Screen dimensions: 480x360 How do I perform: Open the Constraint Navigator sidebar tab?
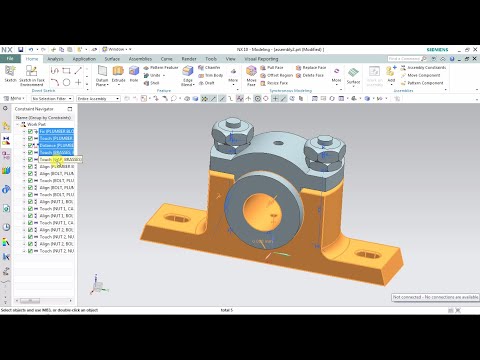[x=6, y=141]
